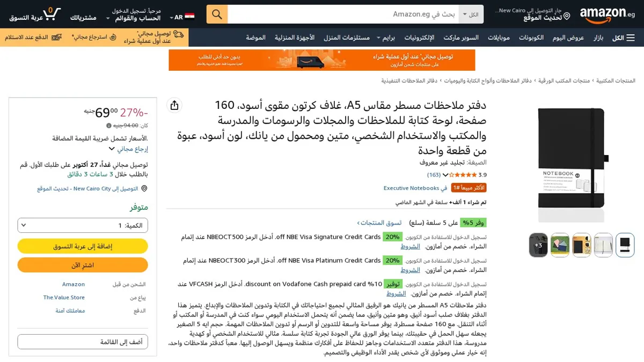
Task: Click into the Amazon.eg search field
Action: pos(343,14)
